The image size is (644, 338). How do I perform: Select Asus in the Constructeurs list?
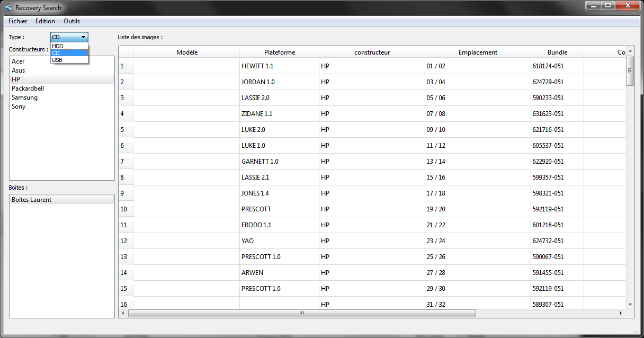[18, 70]
